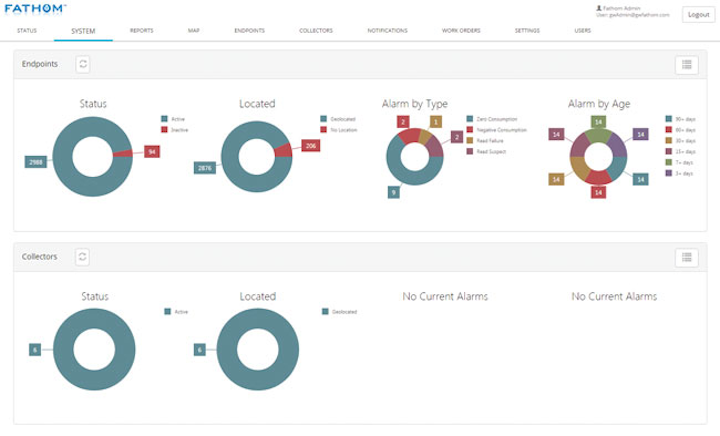The width and height of the screenshot is (720, 436).
Task: Toggle Active legend in Collectors Status
Action: (x=176, y=312)
